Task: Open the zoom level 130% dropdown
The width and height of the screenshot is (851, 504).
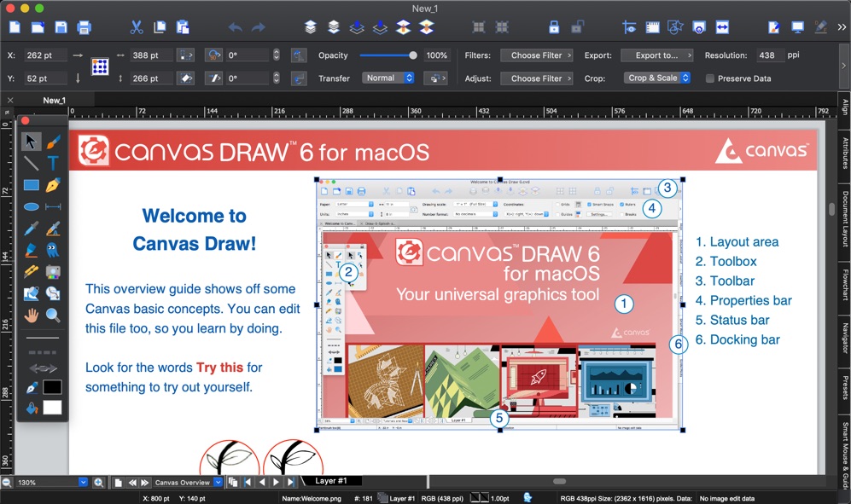Action: tap(83, 482)
